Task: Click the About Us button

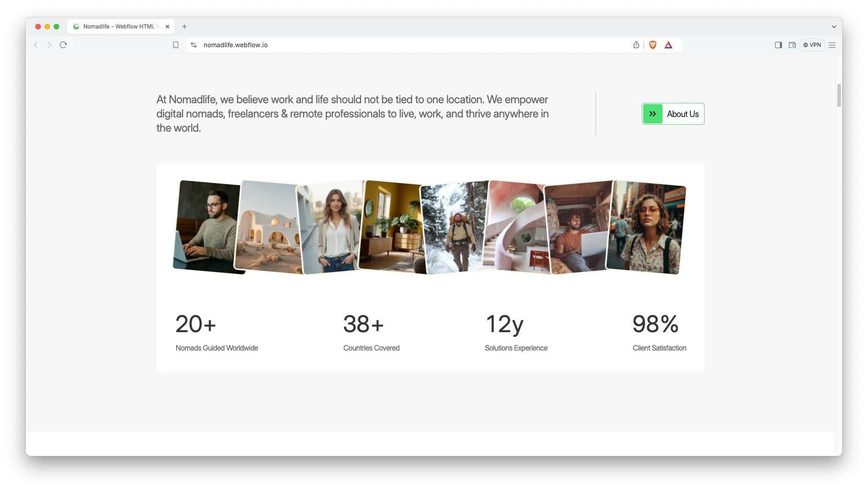Action: (673, 114)
